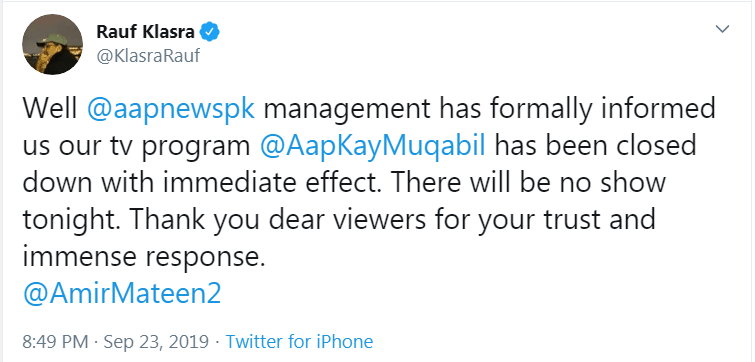The height and width of the screenshot is (362, 755).
Task: Visit the @KlasraRauf handle
Action: [148, 56]
